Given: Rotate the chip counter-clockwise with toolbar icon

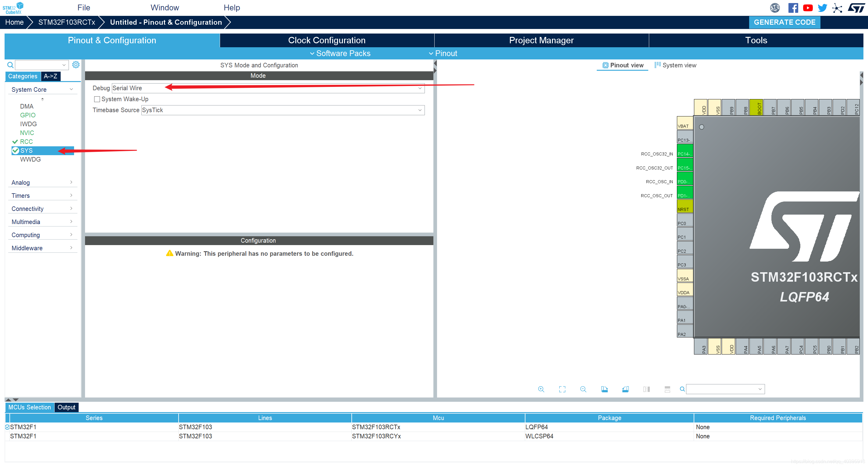Looking at the screenshot, I should tap(625, 389).
